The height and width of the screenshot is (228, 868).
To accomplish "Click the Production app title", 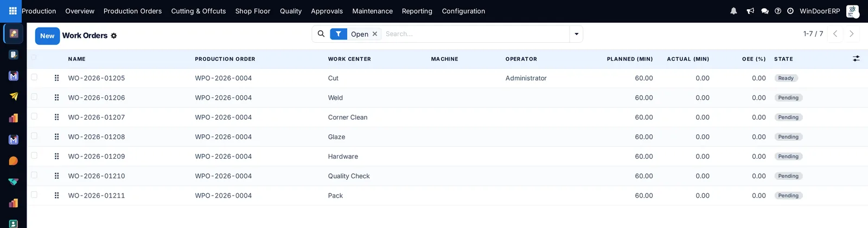I will tap(39, 11).
